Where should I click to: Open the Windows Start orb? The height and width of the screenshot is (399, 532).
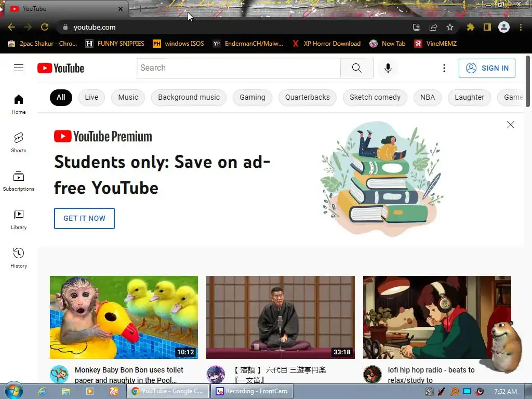[14, 391]
